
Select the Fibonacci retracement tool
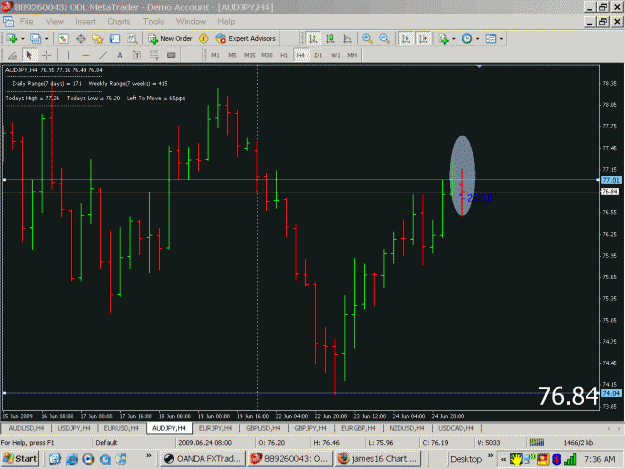point(154,55)
